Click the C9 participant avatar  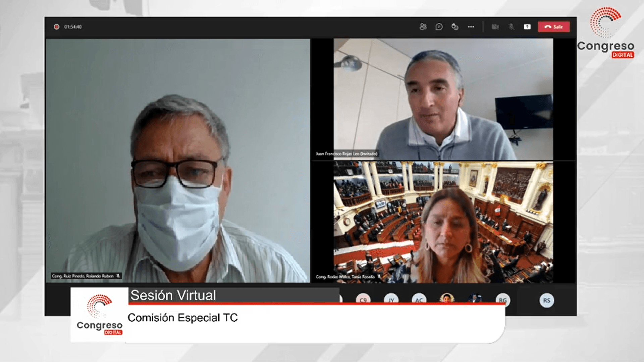tap(363, 299)
